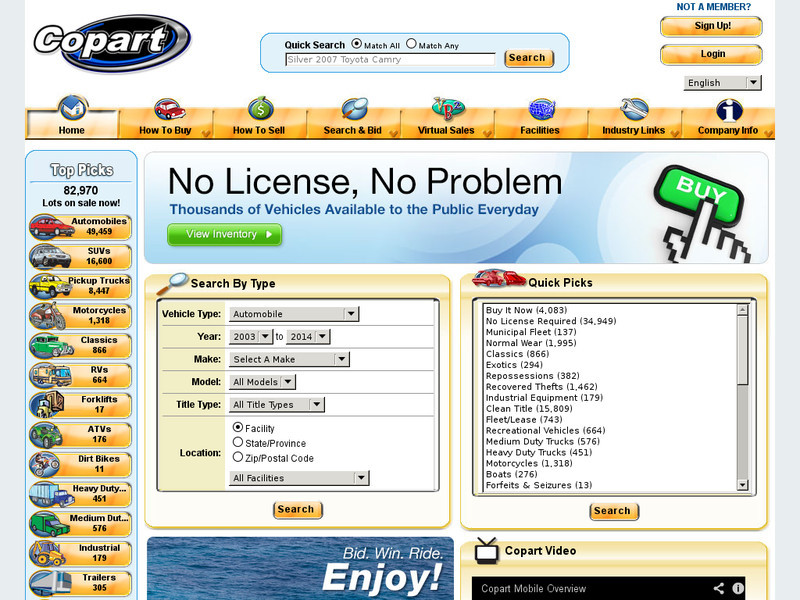Select Match All radio button
The height and width of the screenshot is (600, 800).
357,44
